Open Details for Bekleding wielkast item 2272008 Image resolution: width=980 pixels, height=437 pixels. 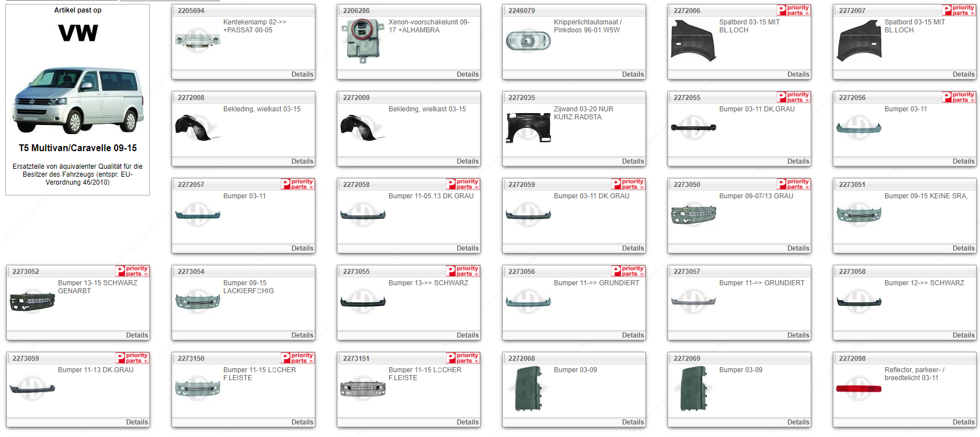point(302,161)
